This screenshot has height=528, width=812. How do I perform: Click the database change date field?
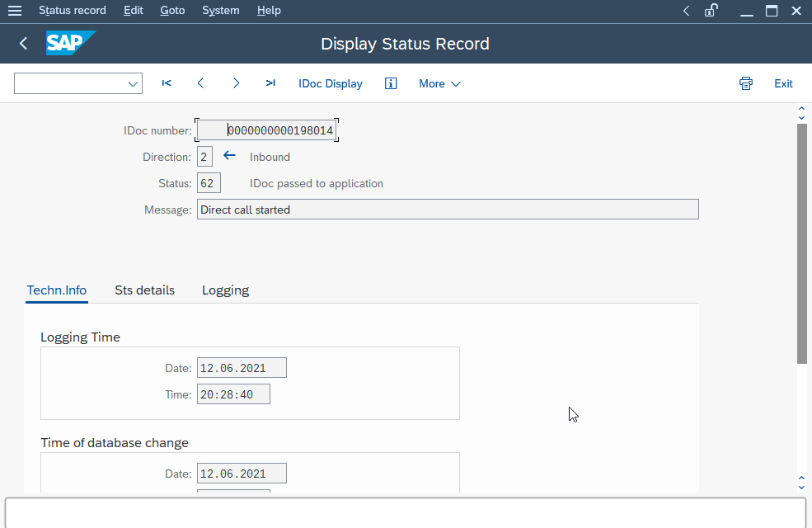pos(242,474)
